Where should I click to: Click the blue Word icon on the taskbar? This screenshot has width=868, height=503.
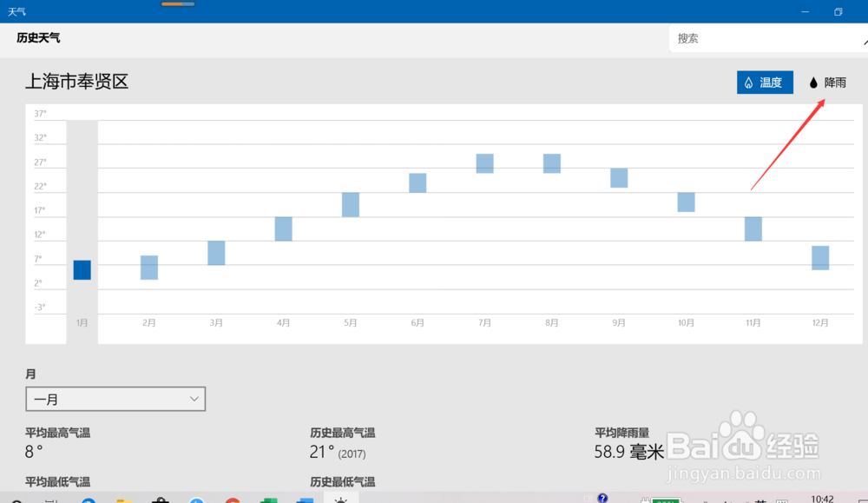304,499
